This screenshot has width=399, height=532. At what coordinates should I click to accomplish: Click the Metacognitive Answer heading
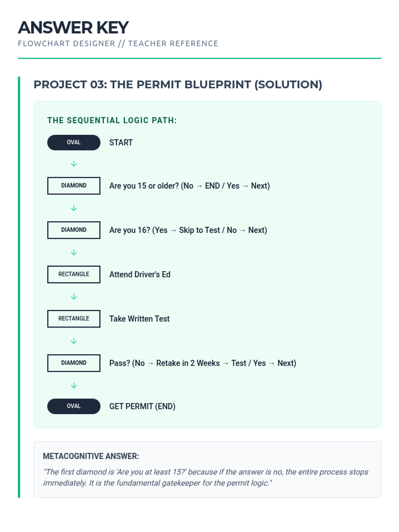click(x=91, y=456)
